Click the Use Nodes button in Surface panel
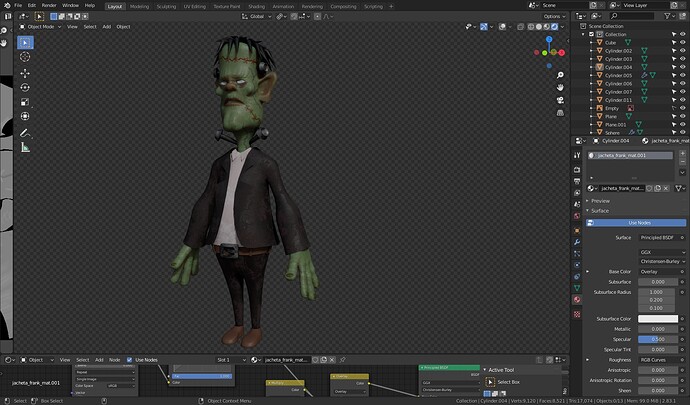Screen dimensions: 690x405 [635, 223]
